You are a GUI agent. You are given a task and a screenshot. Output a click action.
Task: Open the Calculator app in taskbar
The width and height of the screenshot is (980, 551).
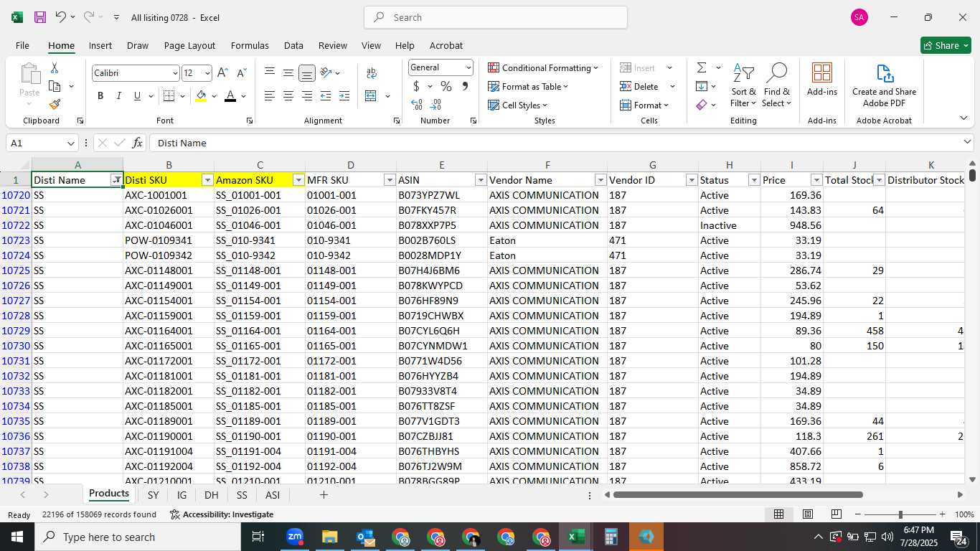pos(611,537)
